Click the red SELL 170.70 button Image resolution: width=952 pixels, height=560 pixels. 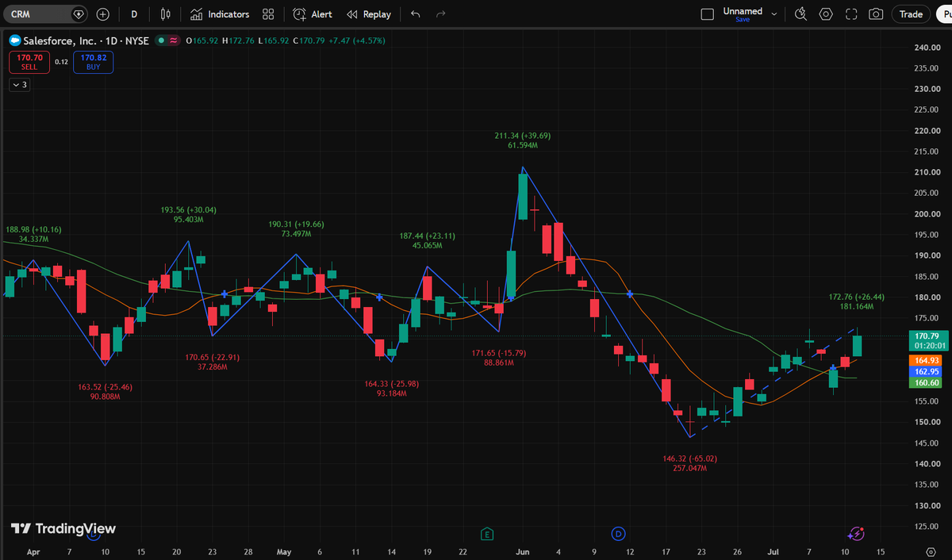click(x=30, y=62)
